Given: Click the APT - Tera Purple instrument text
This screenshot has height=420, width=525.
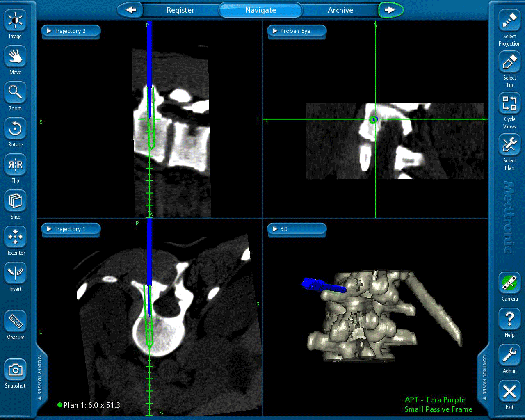Looking at the screenshot, I should pos(435,400).
